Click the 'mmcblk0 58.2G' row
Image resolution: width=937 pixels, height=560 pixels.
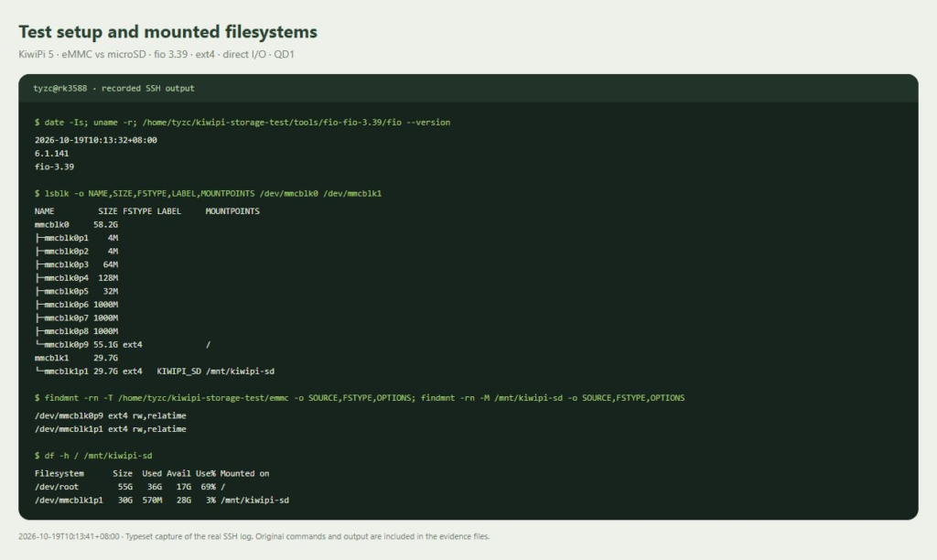pos(76,225)
